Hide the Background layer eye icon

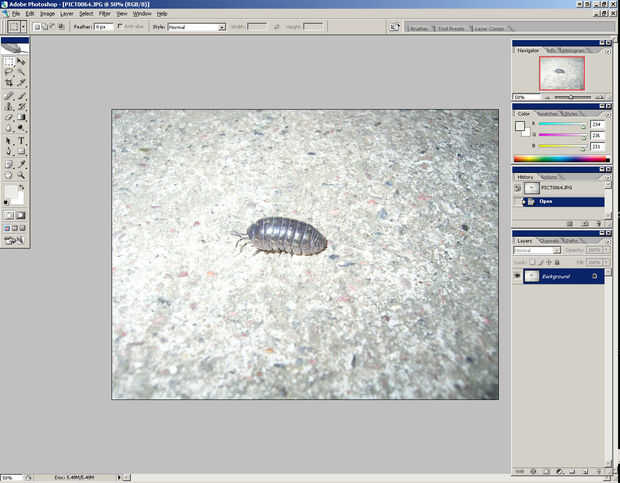coord(517,276)
